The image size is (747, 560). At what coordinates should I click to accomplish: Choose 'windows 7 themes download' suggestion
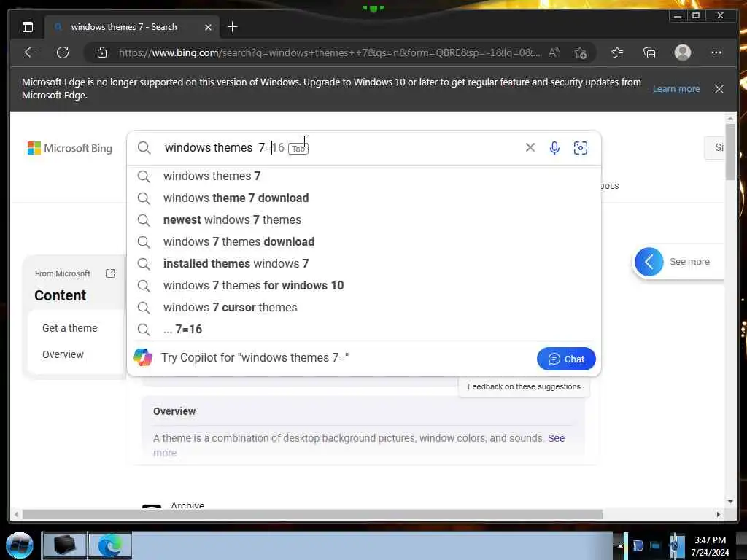363,242
